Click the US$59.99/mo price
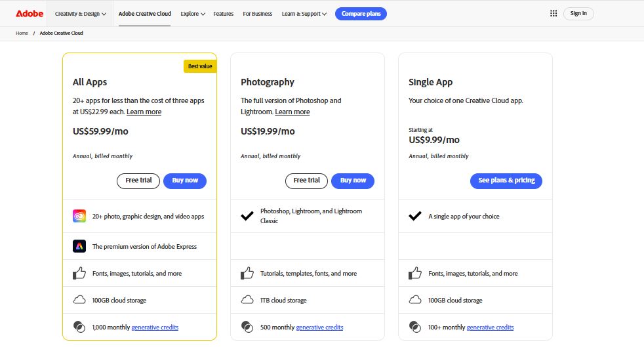Image resolution: width=644 pixels, height=361 pixels. [100, 131]
